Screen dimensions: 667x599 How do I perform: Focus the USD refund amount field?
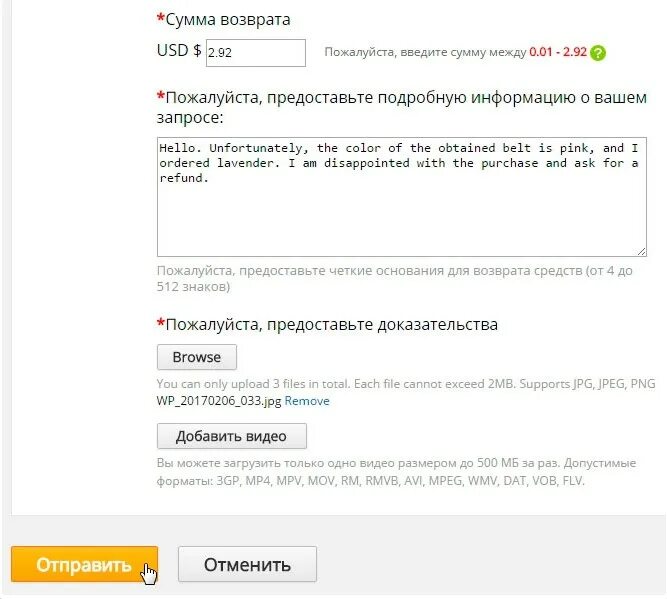click(256, 53)
